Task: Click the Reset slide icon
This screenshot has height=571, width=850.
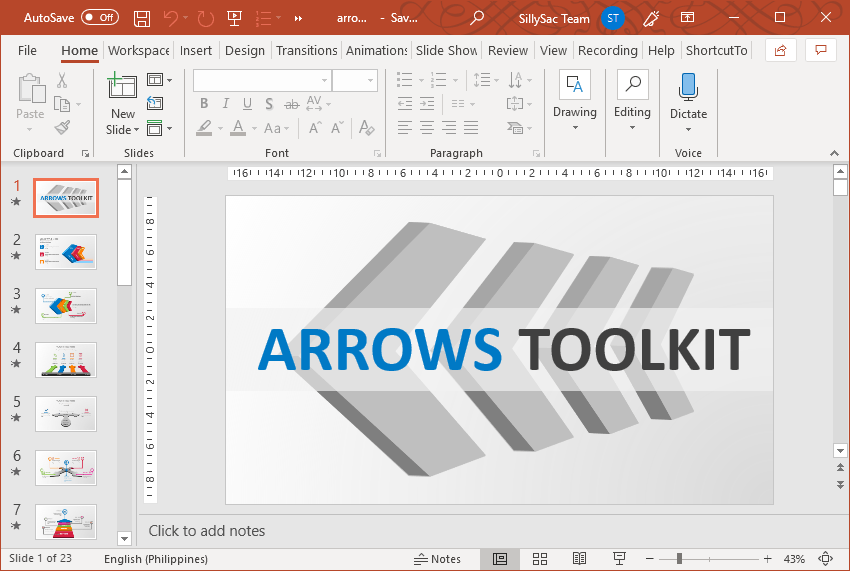Action: pyautogui.click(x=155, y=103)
